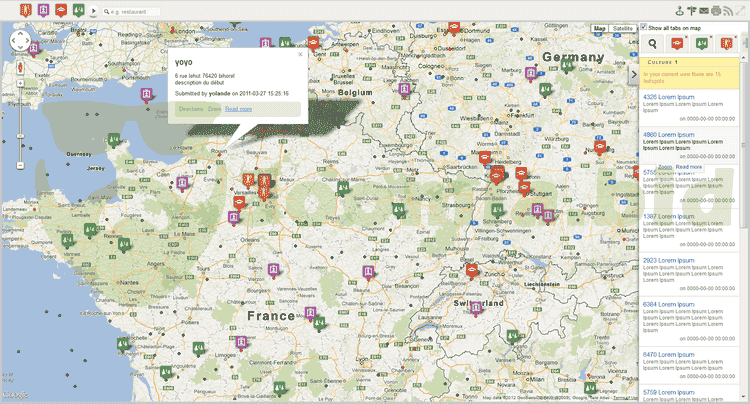The height and width of the screenshot is (404, 750).
Task: Switch to Map view type
Action: click(599, 29)
